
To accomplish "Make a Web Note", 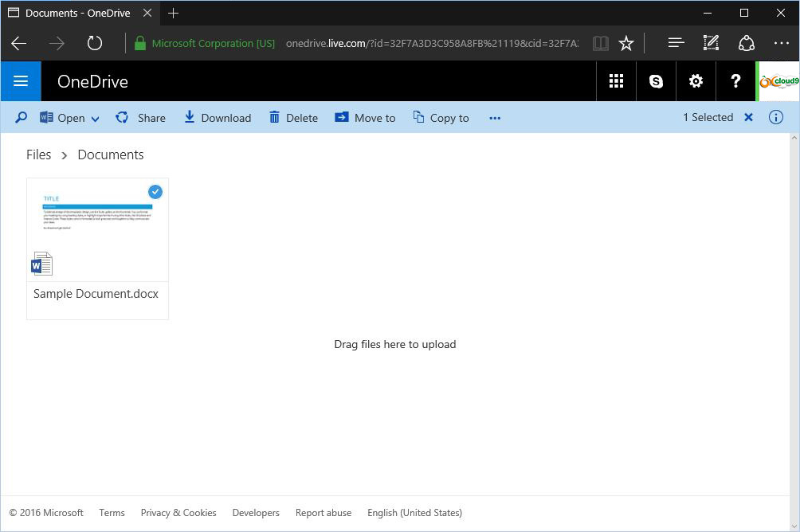I will (711, 43).
